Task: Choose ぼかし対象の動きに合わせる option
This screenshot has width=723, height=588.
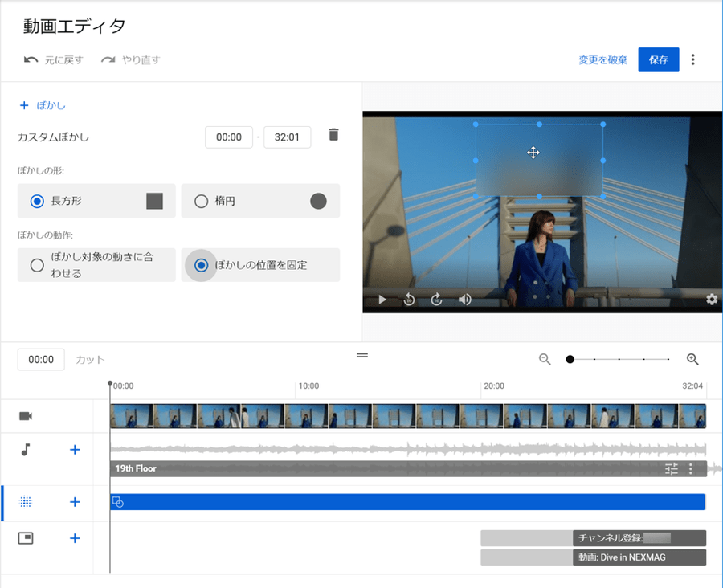Action: point(37,265)
